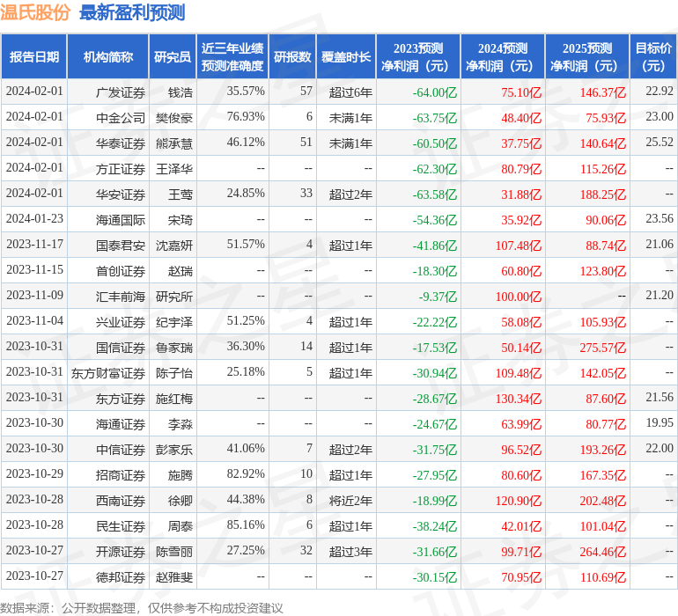This screenshot has height=616, width=678.
Task: Click the 25.52 target price
Action: 660,142
